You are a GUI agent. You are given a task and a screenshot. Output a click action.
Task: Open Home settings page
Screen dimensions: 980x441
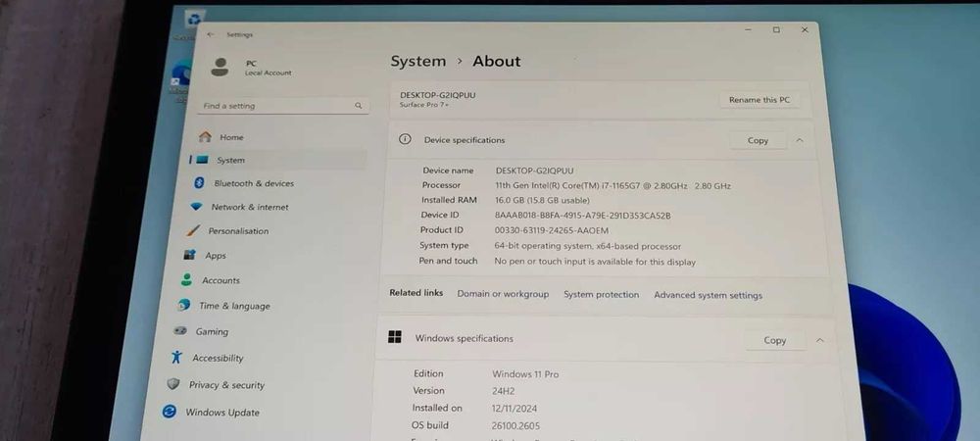coord(231,137)
